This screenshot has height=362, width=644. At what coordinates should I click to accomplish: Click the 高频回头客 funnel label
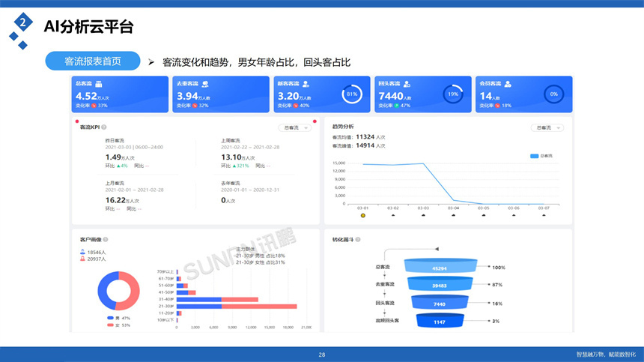387,321
